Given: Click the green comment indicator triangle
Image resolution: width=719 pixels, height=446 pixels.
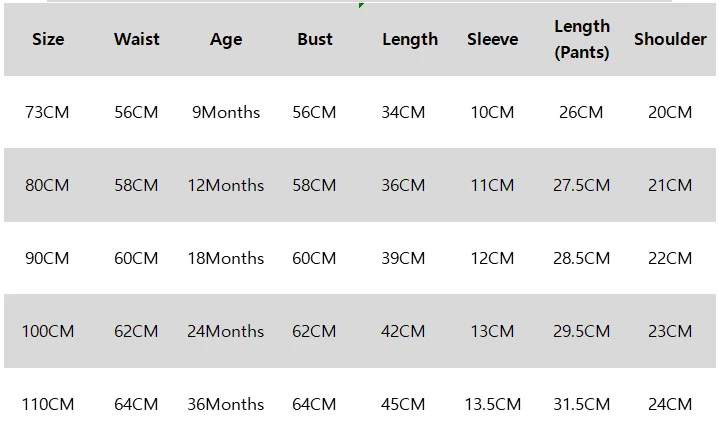Looking at the screenshot, I should click(361, 5).
